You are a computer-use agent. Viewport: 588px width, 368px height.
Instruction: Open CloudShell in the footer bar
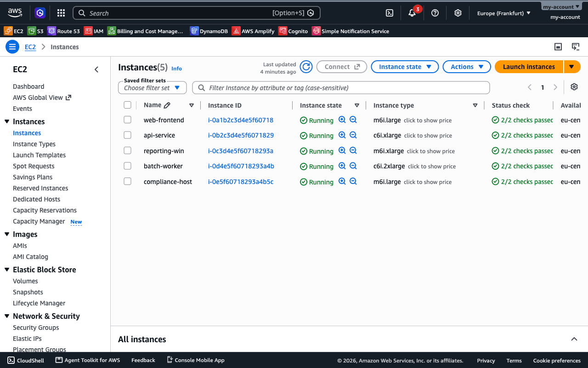26,360
